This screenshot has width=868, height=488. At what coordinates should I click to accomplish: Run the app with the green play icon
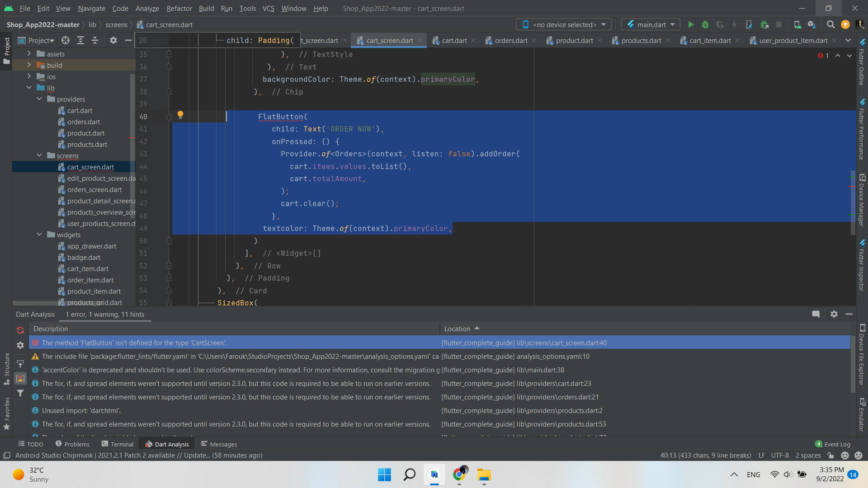[691, 24]
